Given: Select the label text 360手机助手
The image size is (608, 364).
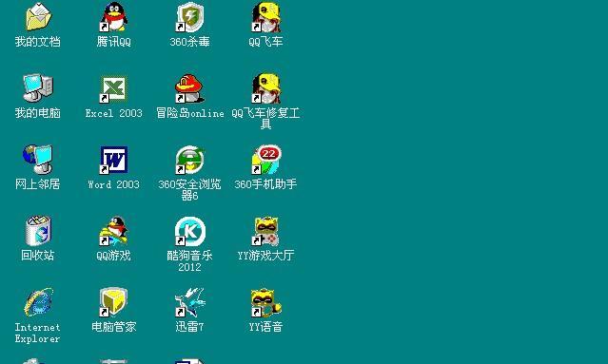Looking at the screenshot, I should coord(265,184).
